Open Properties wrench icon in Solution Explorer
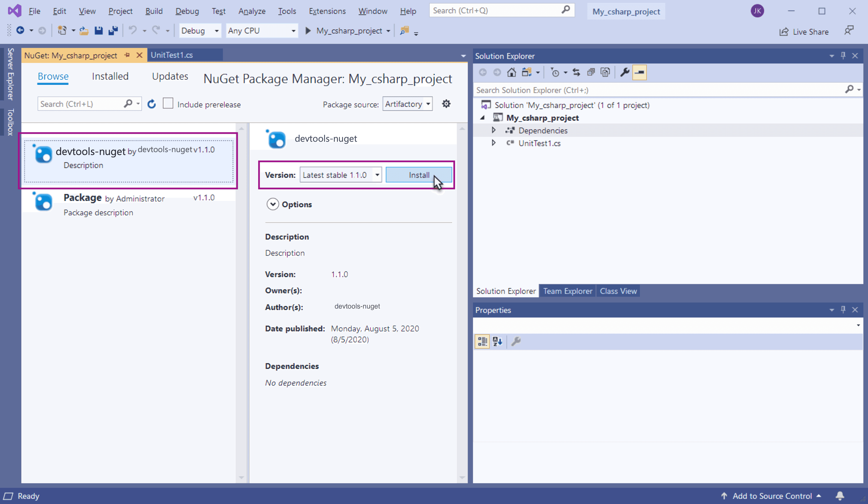This screenshot has height=504, width=868. coord(625,72)
